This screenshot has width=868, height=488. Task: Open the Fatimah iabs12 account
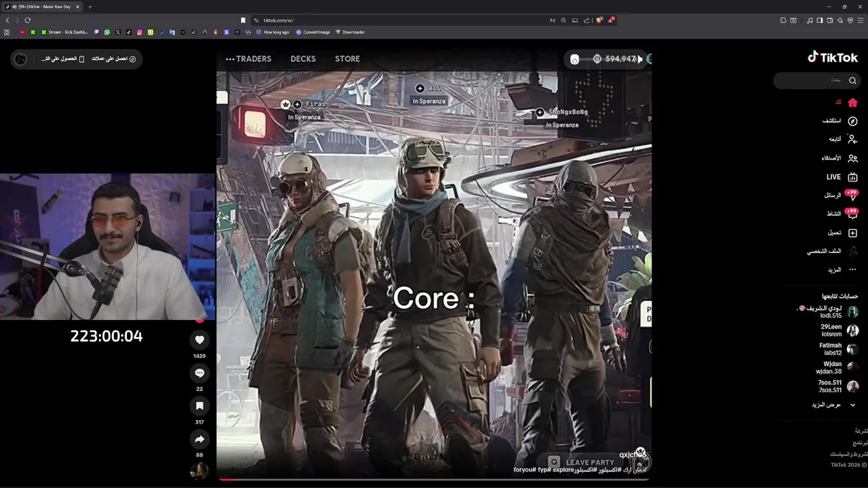coord(838,349)
